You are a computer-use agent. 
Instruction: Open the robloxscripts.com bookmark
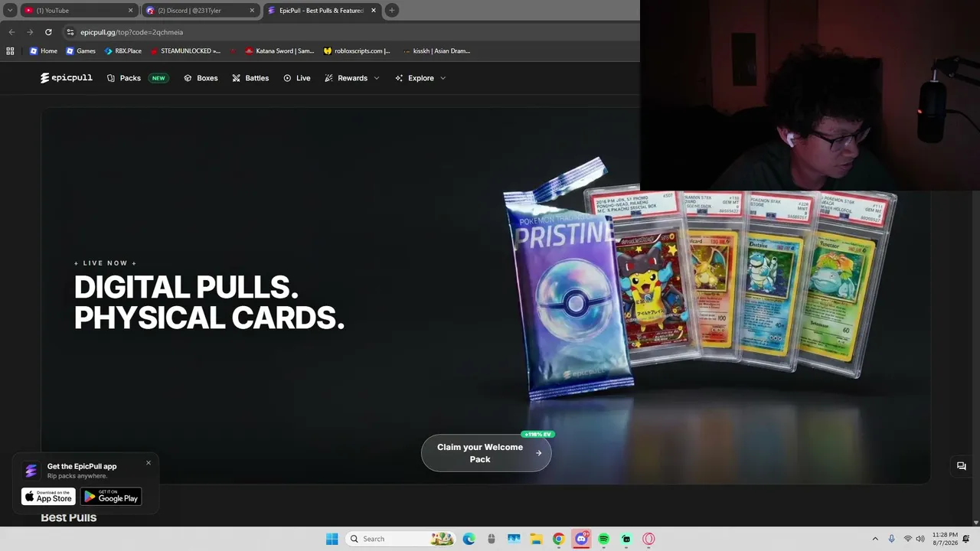(357, 51)
